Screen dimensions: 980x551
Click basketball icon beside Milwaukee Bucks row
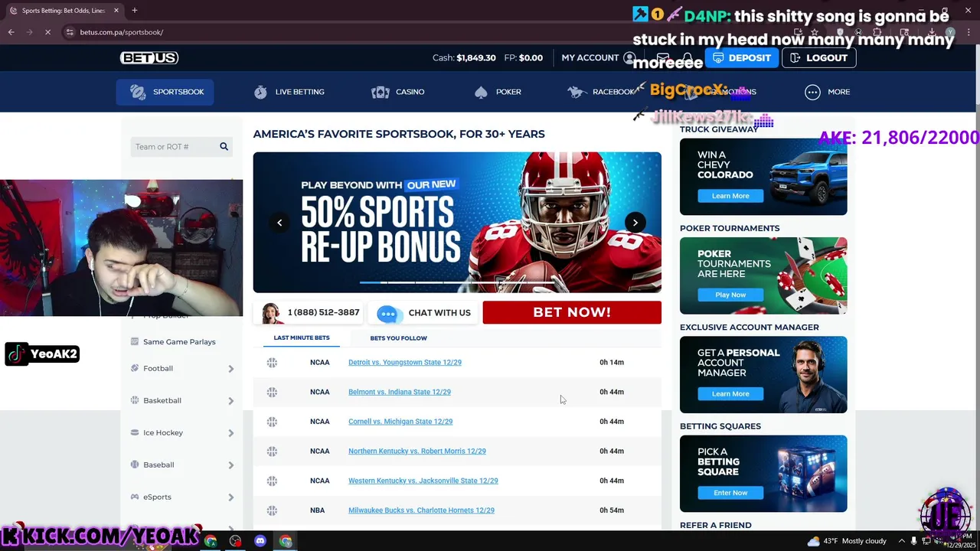click(x=272, y=510)
